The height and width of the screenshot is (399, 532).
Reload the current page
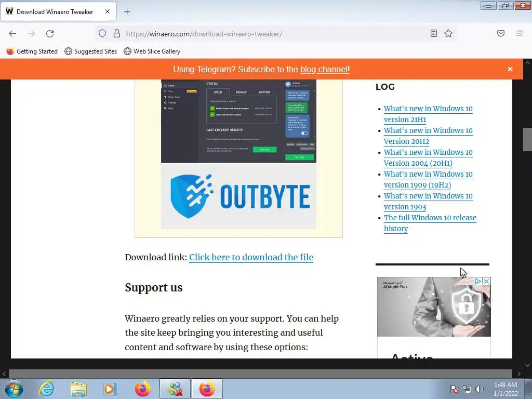pos(50,34)
